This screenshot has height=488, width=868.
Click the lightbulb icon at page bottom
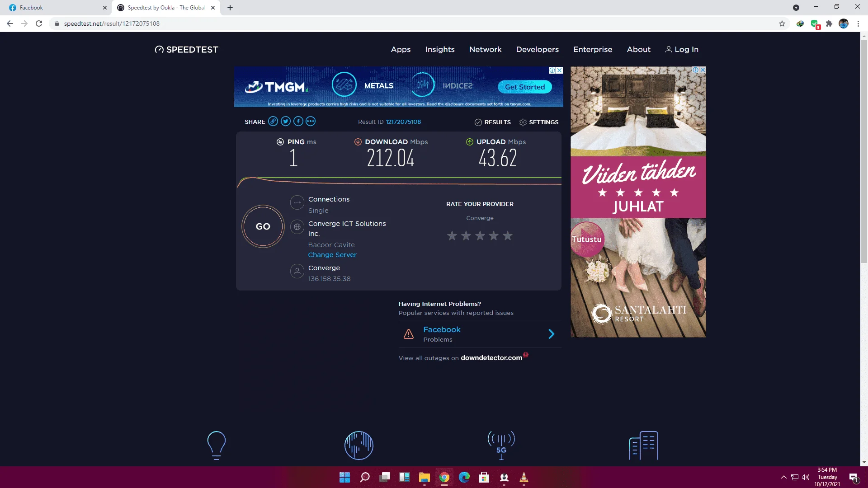point(216,446)
